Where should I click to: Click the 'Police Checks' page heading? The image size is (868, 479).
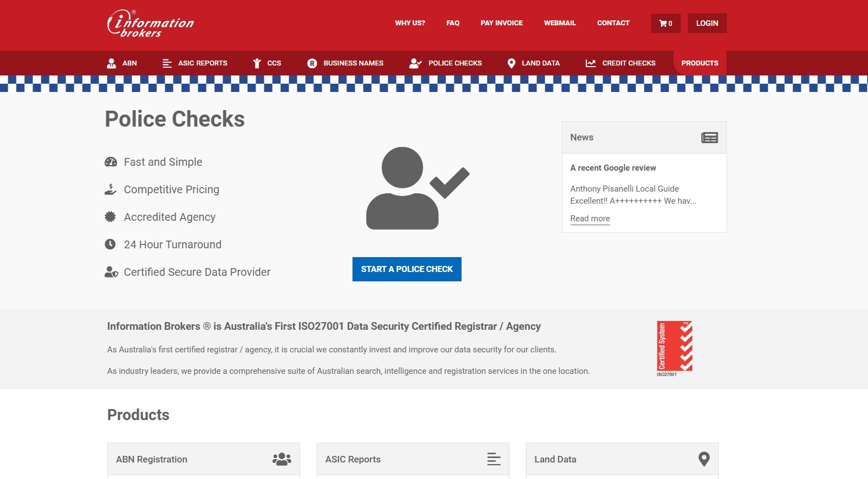tap(175, 119)
